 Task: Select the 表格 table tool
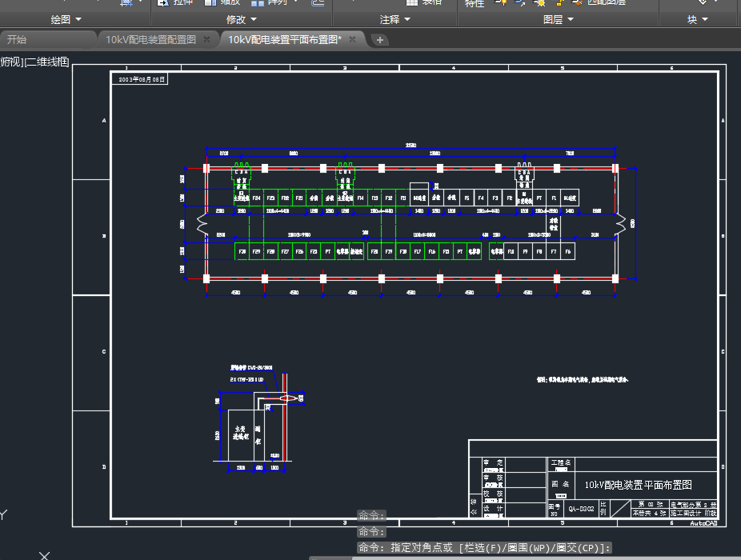[424, 2]
